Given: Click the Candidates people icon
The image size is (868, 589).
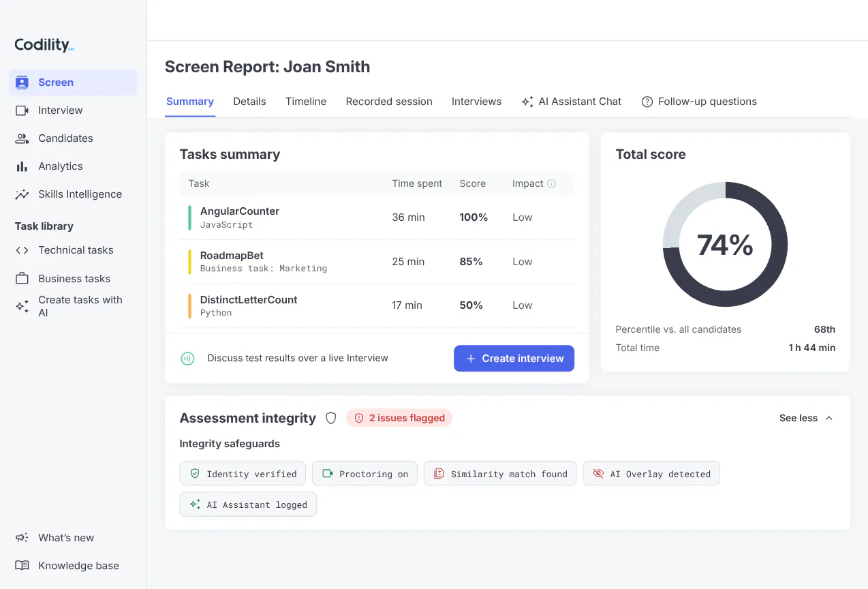Looking at the screenshot, I should [x=22, y=138].
